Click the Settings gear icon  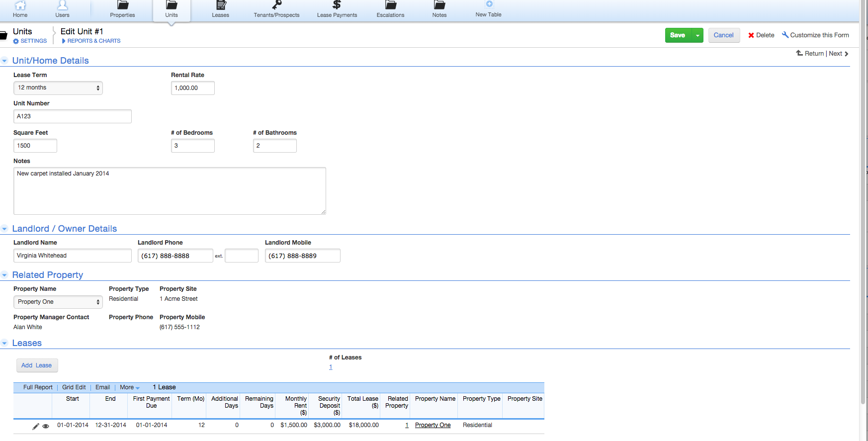16,41
